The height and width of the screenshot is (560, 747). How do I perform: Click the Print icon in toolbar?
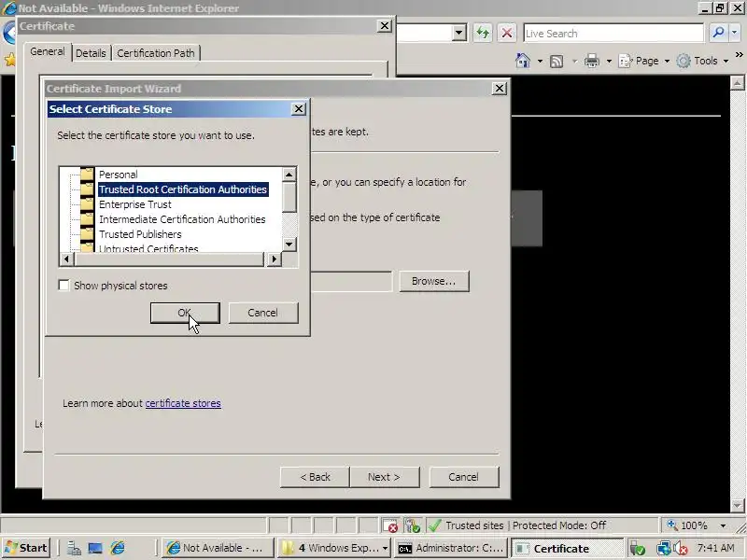[592, 61]
